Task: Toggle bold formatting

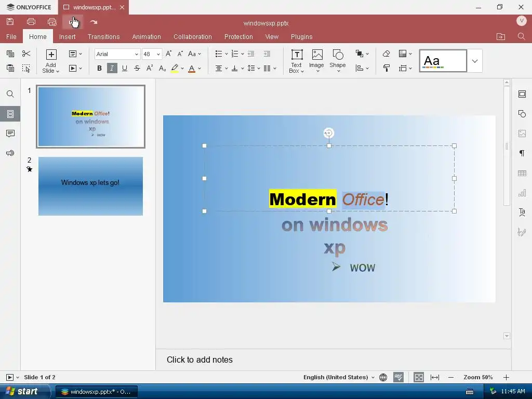Action: click(x=99, y=68)
